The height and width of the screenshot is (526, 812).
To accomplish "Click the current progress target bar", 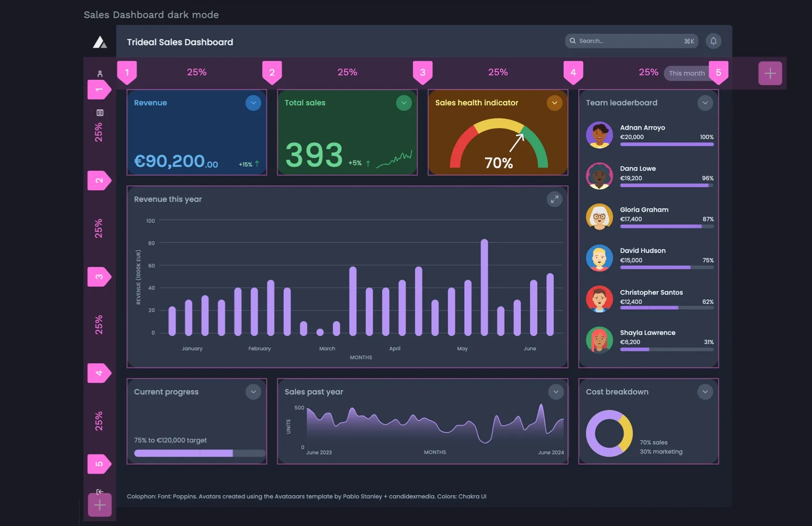I will 200,453.
